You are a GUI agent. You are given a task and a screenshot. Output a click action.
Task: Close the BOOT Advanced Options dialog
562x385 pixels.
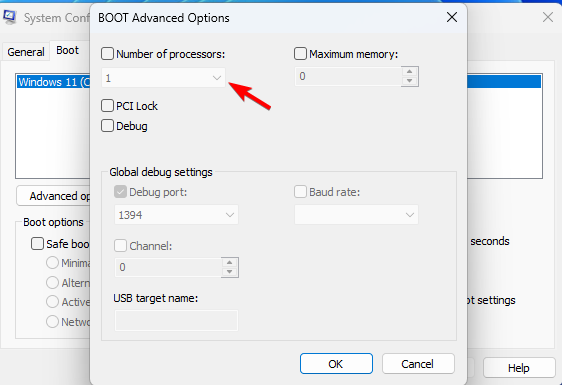pos(452,17)
